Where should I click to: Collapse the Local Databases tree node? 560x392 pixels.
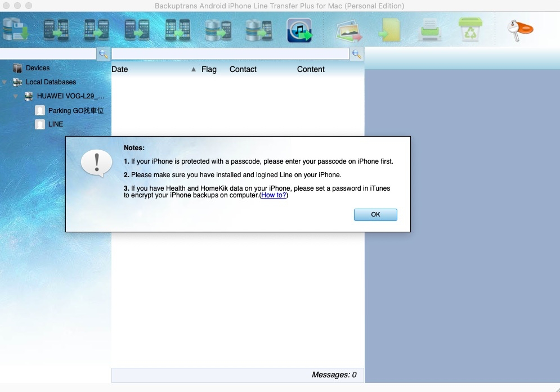(x=5, y=82)
